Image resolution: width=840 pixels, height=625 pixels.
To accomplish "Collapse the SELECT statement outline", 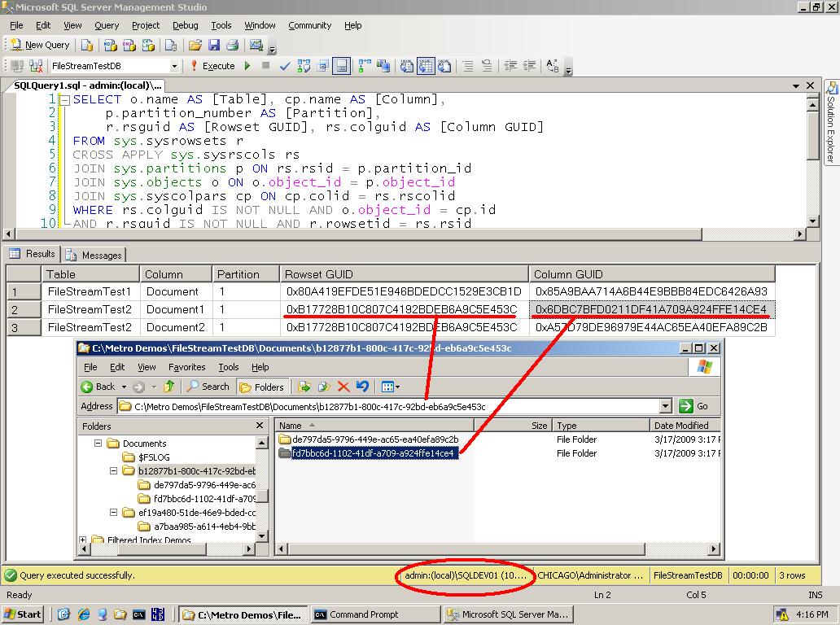I will pos(64,99).
